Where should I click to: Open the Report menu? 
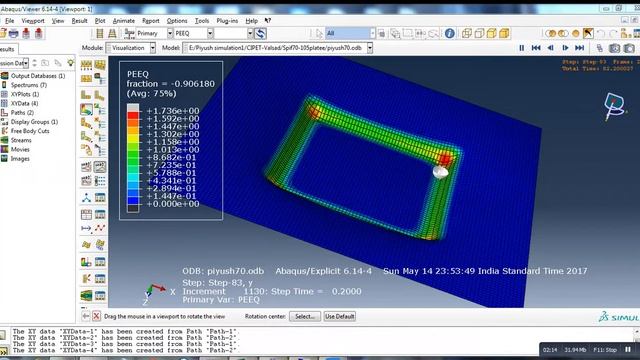pyautogui.click(x=151, y=21)
